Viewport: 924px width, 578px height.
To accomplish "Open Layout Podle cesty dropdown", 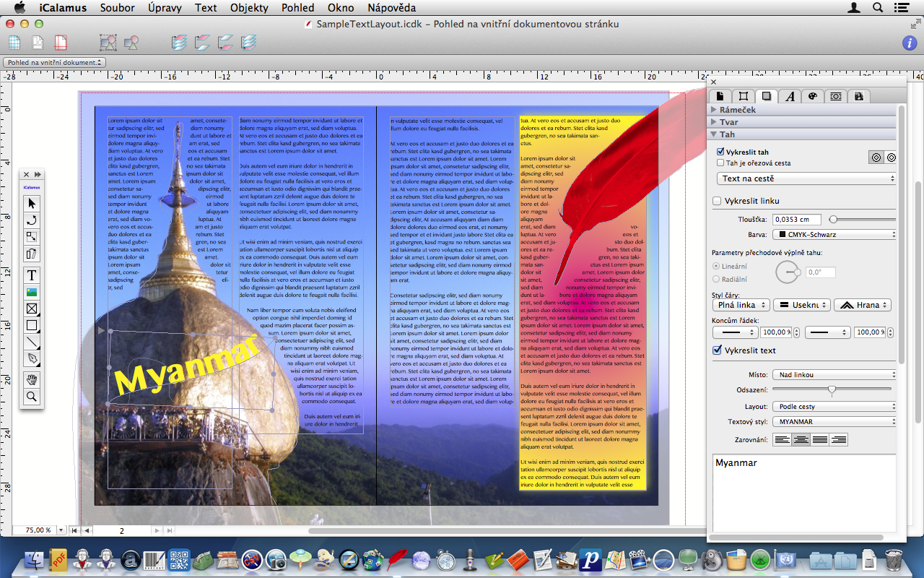I will pos(834,407).
